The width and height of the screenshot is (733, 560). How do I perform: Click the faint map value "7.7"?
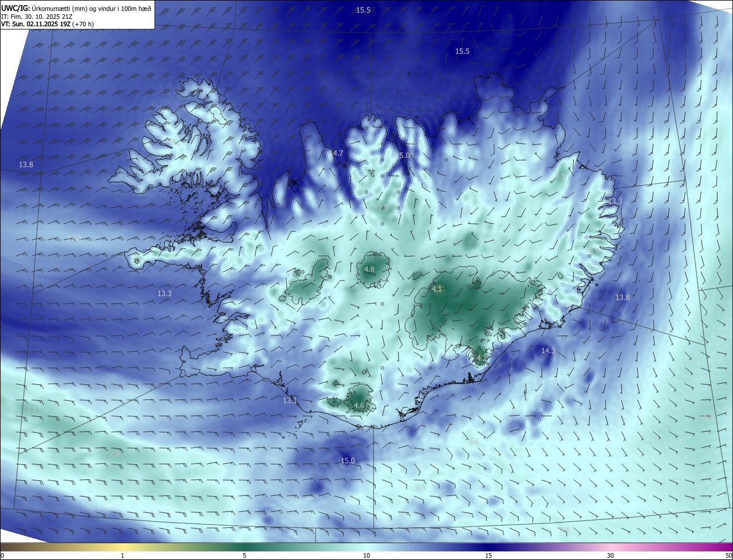pyautogui.click(x=32, y=409)
